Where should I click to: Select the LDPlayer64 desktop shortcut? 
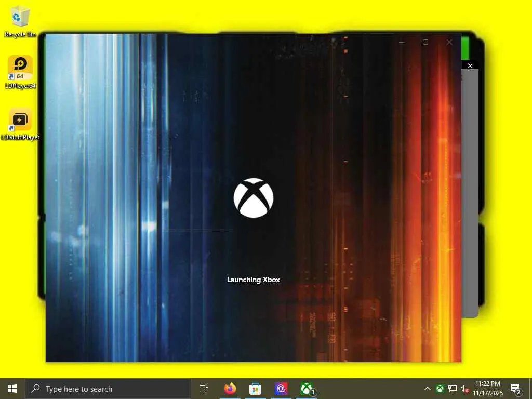[20, 72]
